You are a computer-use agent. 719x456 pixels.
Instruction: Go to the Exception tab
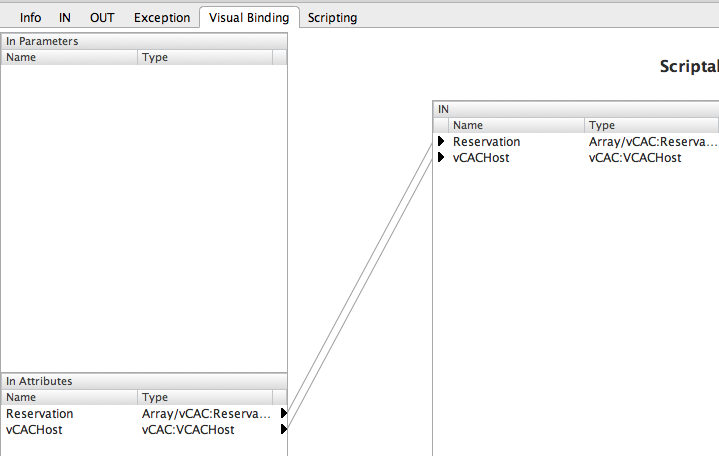coord(162,18)
